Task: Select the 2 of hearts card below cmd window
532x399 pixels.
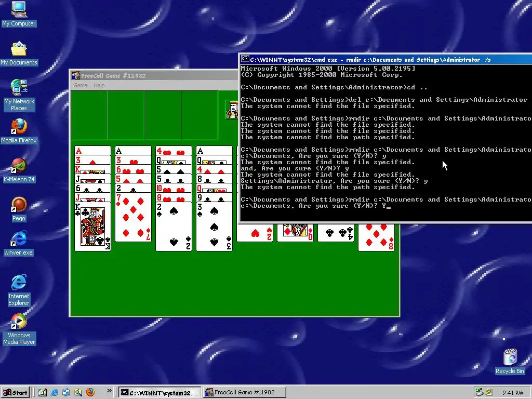Action: coord(255,233)
